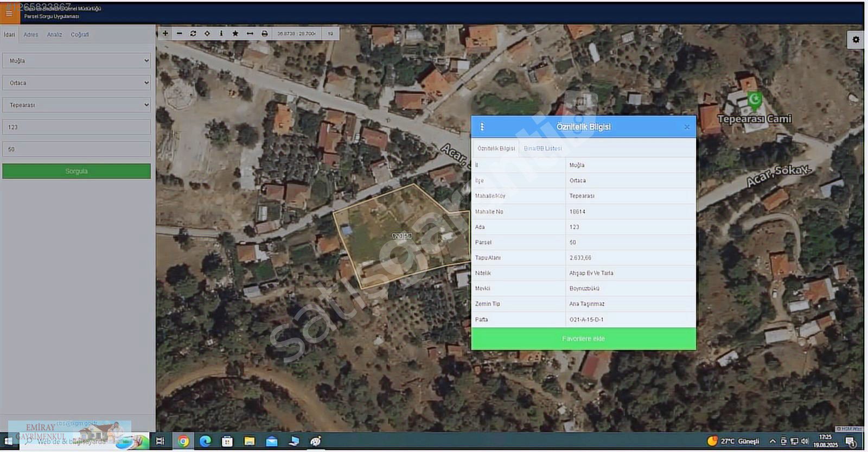Expand the Muğla province dropdown
The image size is (868, 452).
click(76, 61)
